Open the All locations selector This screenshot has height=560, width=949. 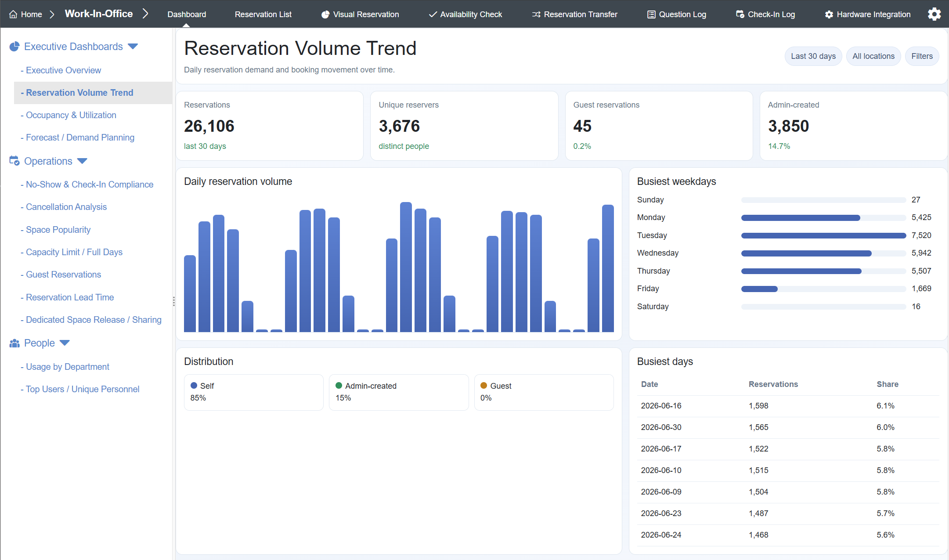pyautogui.click(x=873, y=56)
